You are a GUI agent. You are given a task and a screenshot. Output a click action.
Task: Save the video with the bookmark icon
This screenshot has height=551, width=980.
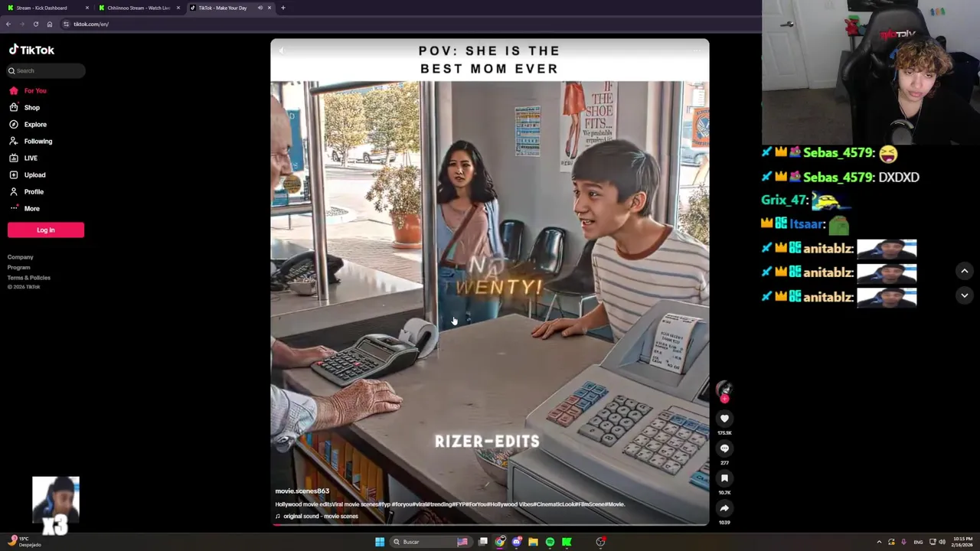click(724, 478)
